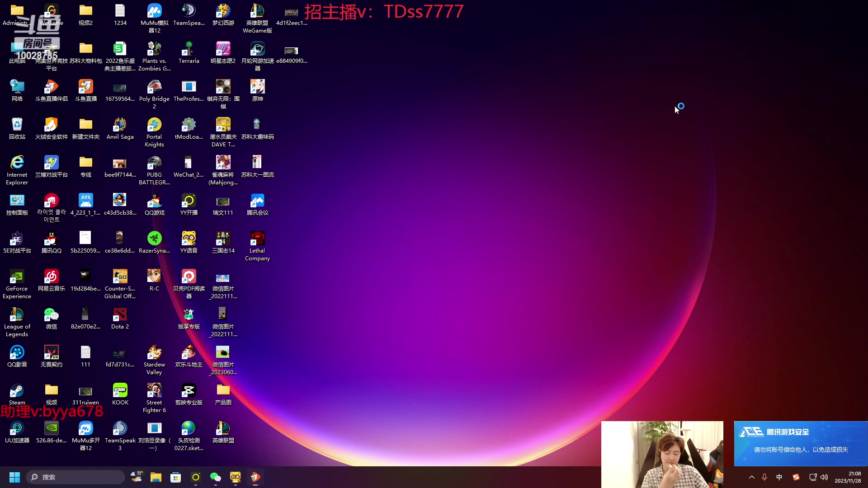This screenshot has height=488, width=868.
Task: Select the YY语音 desktop icon
Action: point(189,242)
